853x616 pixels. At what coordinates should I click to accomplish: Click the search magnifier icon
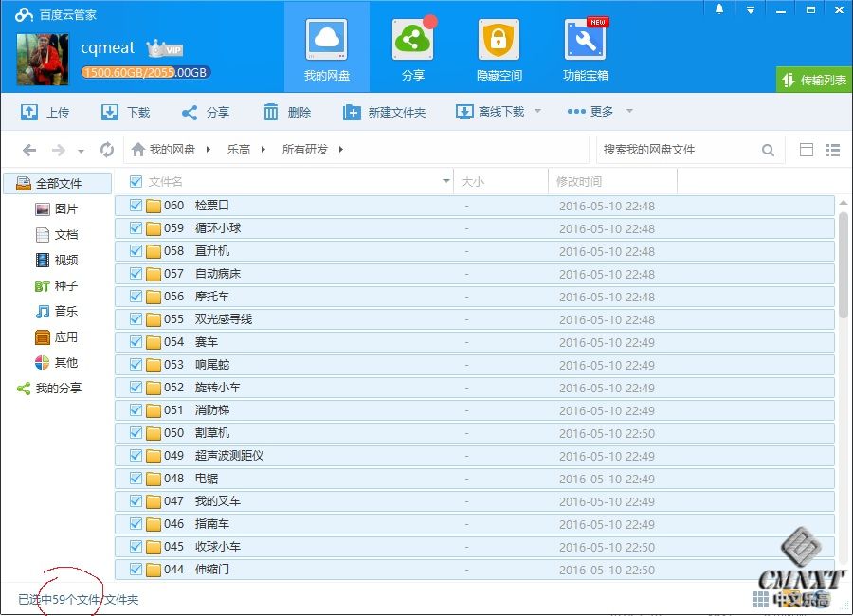[x=768, y=150]
